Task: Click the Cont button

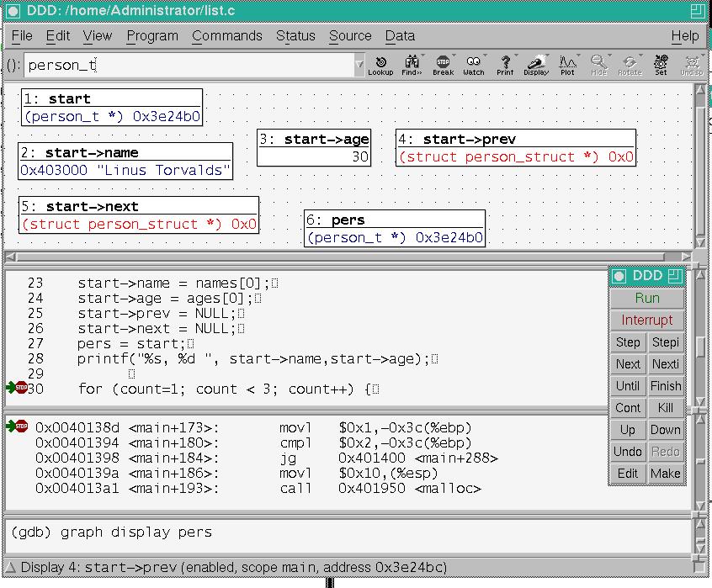Action: [x=628, y=407]
